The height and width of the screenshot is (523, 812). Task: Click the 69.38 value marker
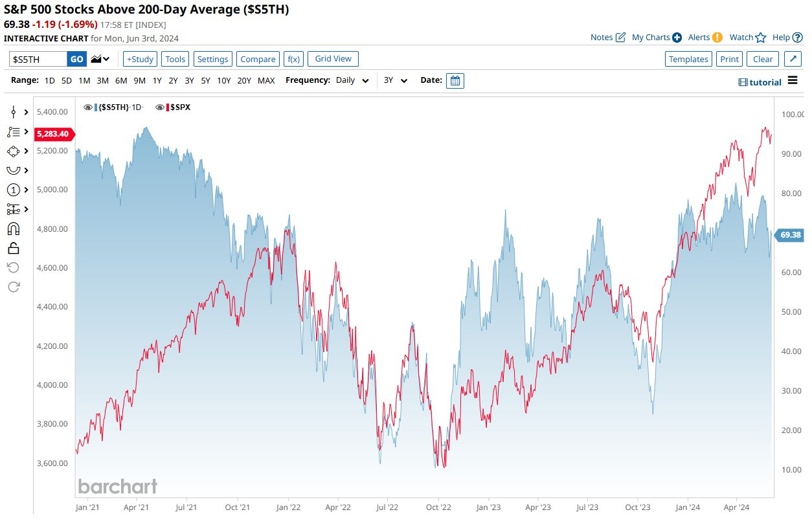pyautogui.click(x=790, y=235)
